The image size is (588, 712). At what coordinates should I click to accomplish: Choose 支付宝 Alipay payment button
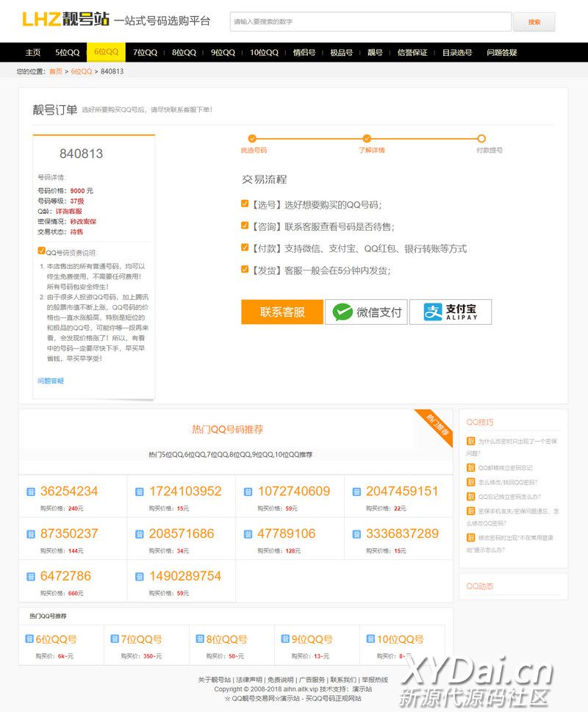click(450, 312)
